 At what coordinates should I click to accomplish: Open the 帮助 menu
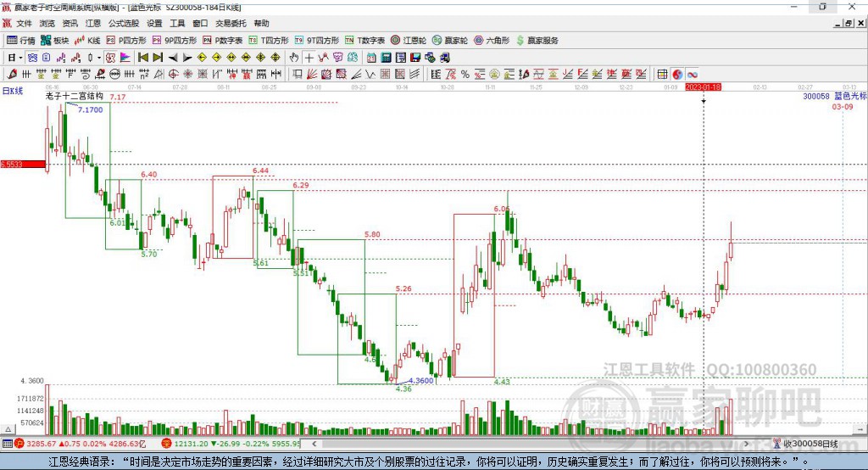point(261,23)
